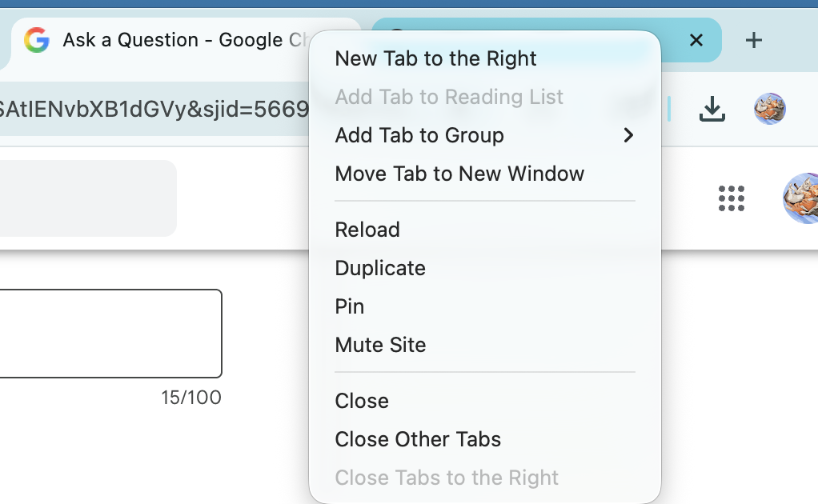Close the second browser tab

click(696, 40)
